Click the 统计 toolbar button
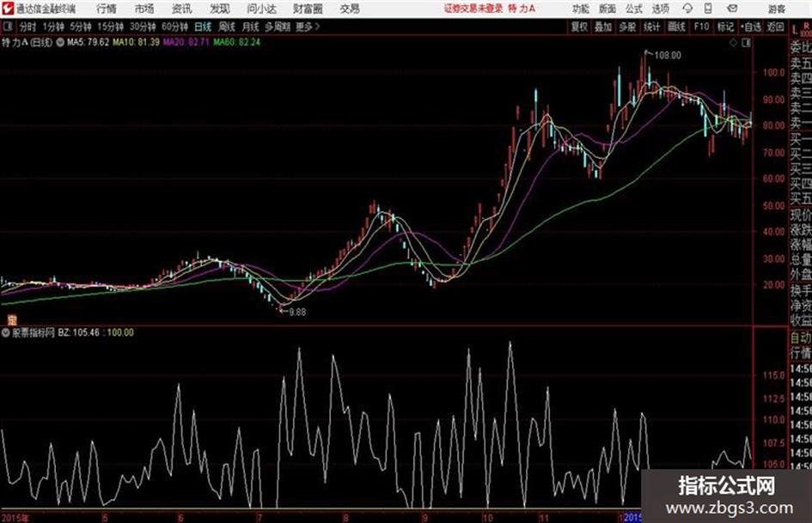 (651, 27)
